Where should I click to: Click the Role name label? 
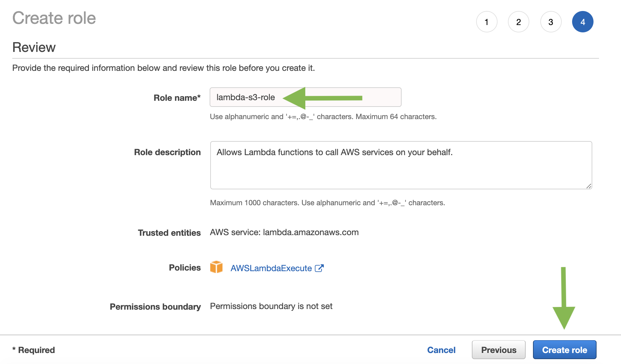177,98
